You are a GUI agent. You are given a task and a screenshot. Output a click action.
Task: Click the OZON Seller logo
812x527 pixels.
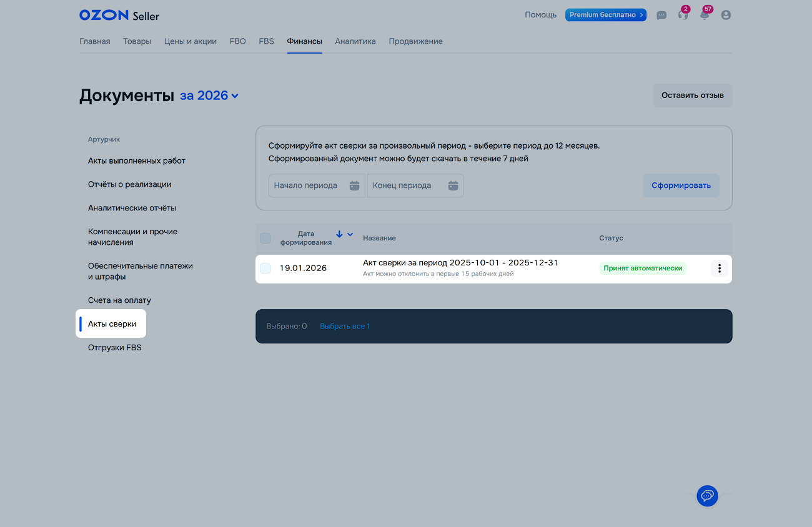119,15
